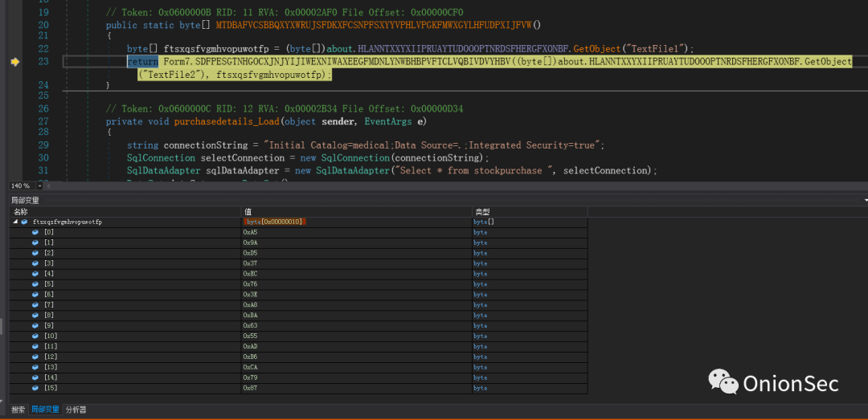Viewport: 868px width, 420px height.
Task: Click the field icon of element [8]
Action: [x=35, y=316]
